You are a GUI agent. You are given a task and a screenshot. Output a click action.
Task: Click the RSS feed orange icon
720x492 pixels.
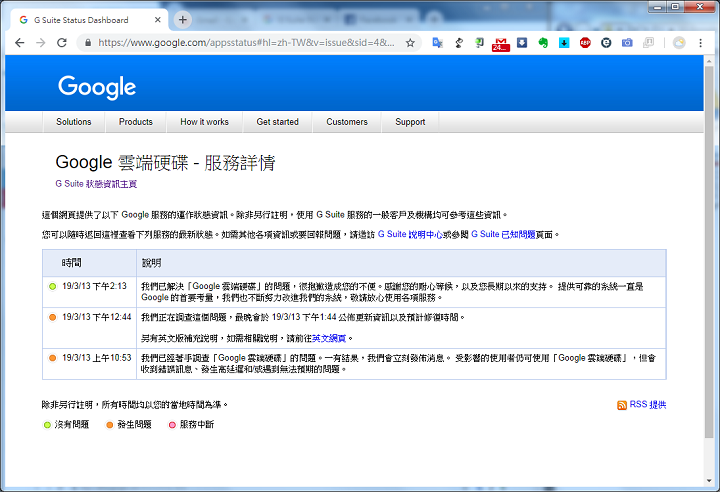click(622, 405)
